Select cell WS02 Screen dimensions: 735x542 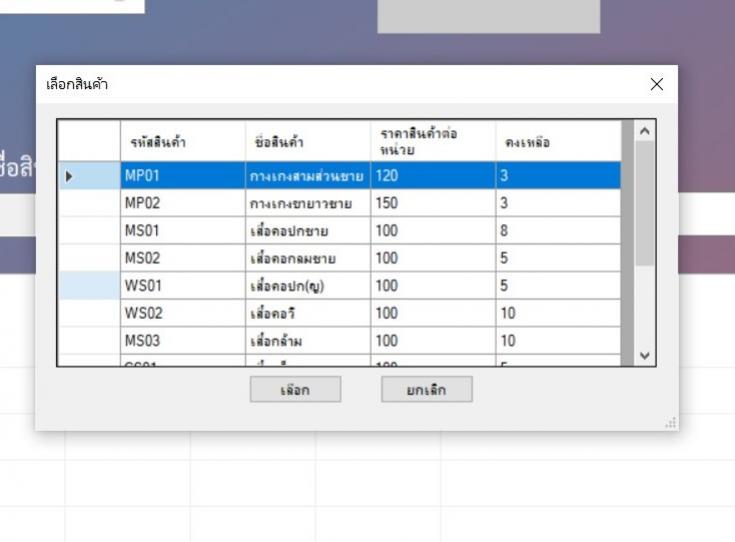pyautogui.click(x=183, y=313)
